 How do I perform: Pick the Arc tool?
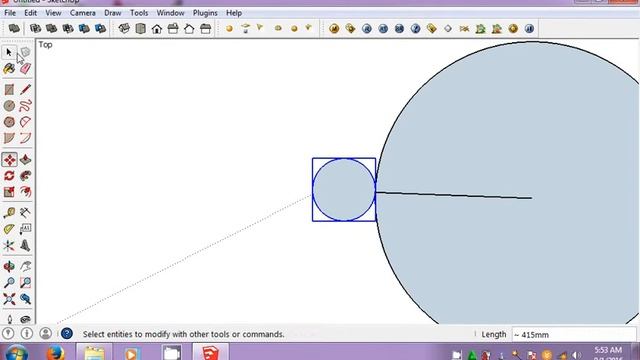click(25, 122)
